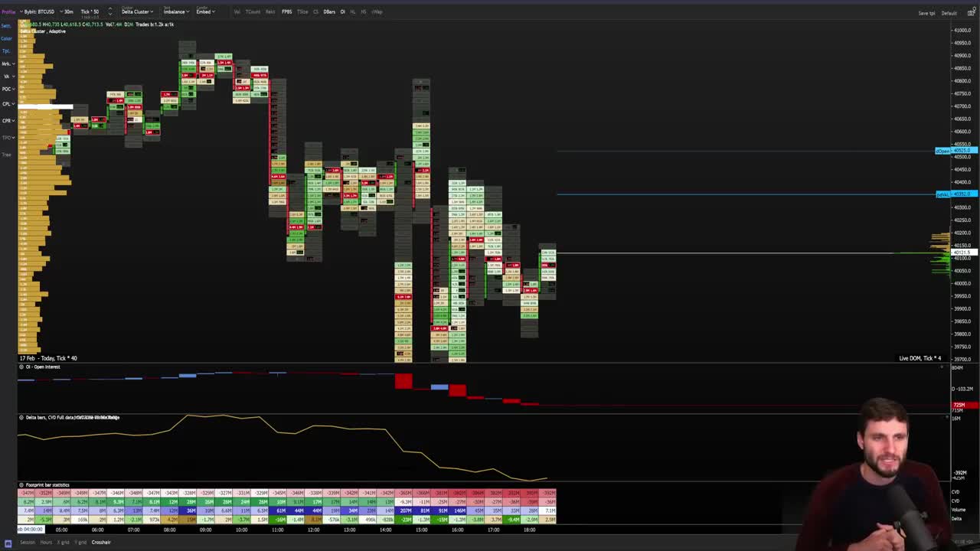Click the large red open interest bar

coord(403,380)
